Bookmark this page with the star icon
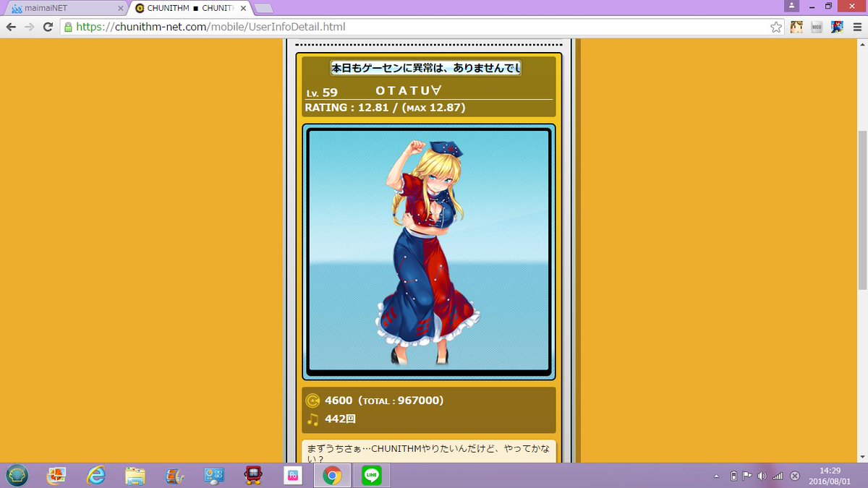 tap(776, 27)
